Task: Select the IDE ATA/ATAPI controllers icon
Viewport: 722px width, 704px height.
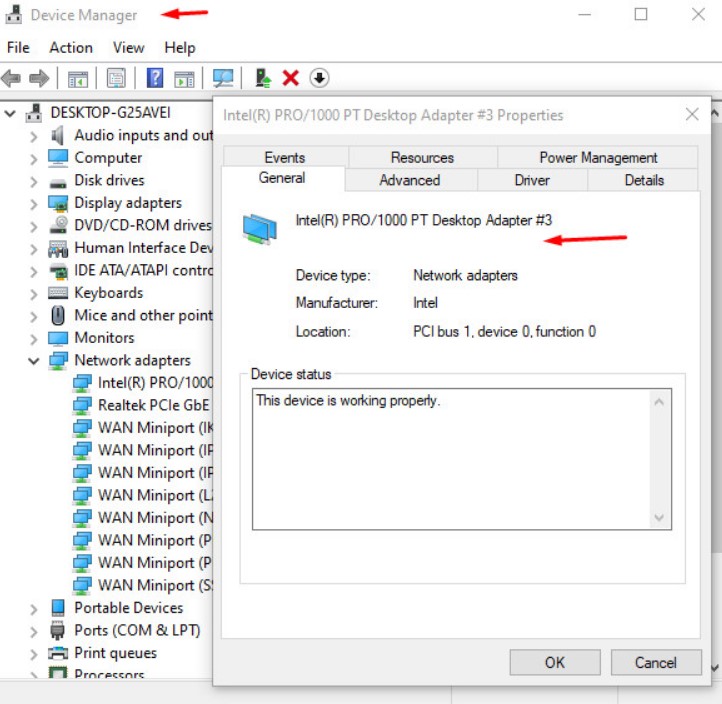Action: pos(58,271)
